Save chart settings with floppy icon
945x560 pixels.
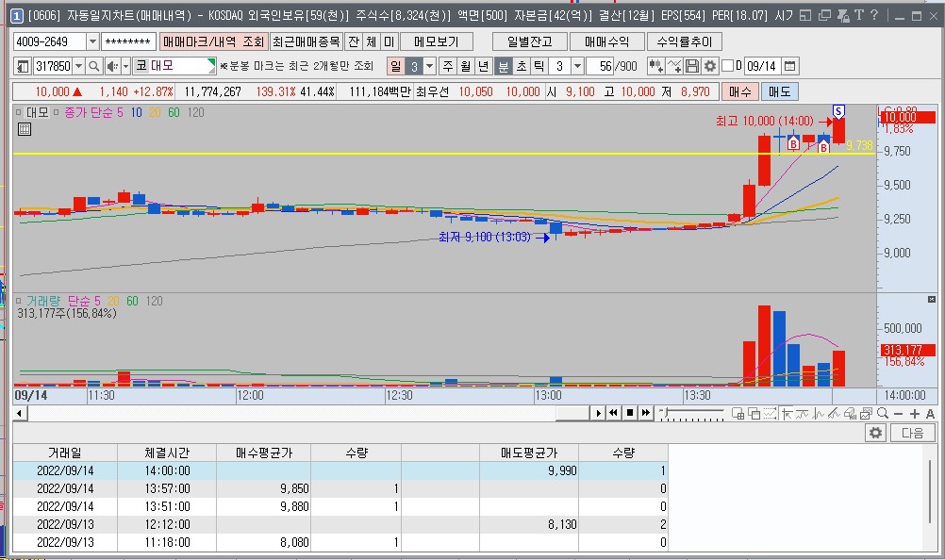692,66
